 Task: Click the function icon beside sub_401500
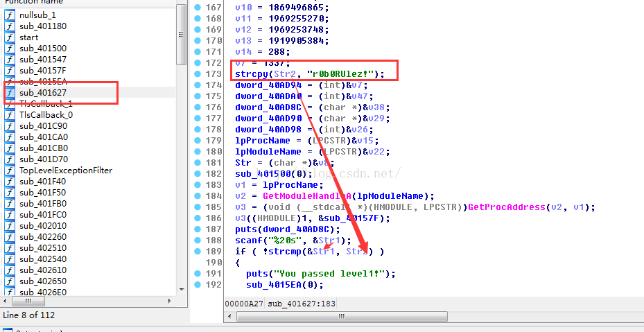(x=10, y=49)
